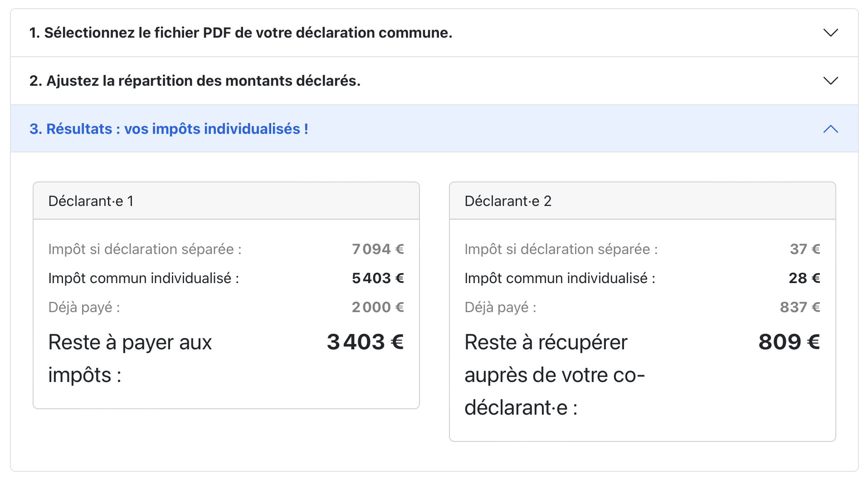Click the Sélectionnez le fichier PDF heading

(241, 32)
